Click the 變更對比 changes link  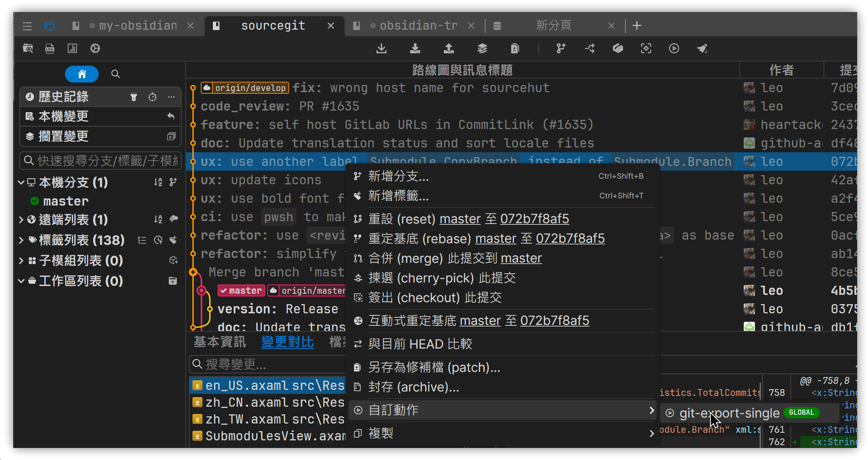287,342
